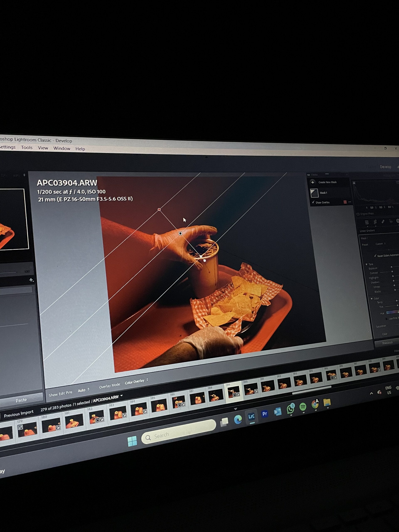
Task: Open the Help menu
Action: [80, 149]
